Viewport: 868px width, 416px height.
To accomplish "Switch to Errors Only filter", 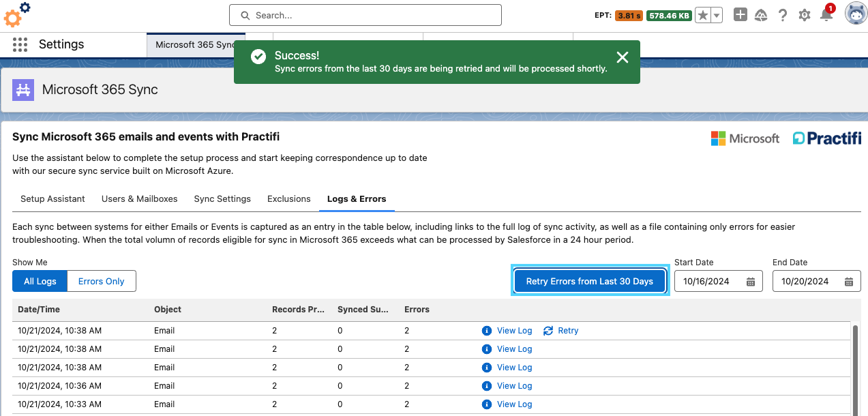I will click(x=101, y=281).
